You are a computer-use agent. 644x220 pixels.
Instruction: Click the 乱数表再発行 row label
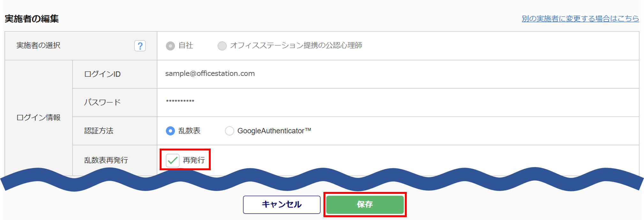coord(106,160)
